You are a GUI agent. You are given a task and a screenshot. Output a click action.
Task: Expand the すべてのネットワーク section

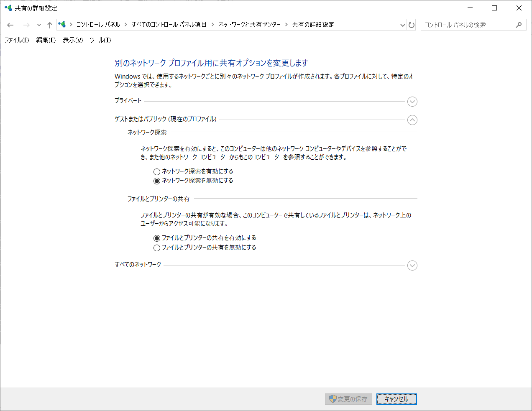coord(412,265)
